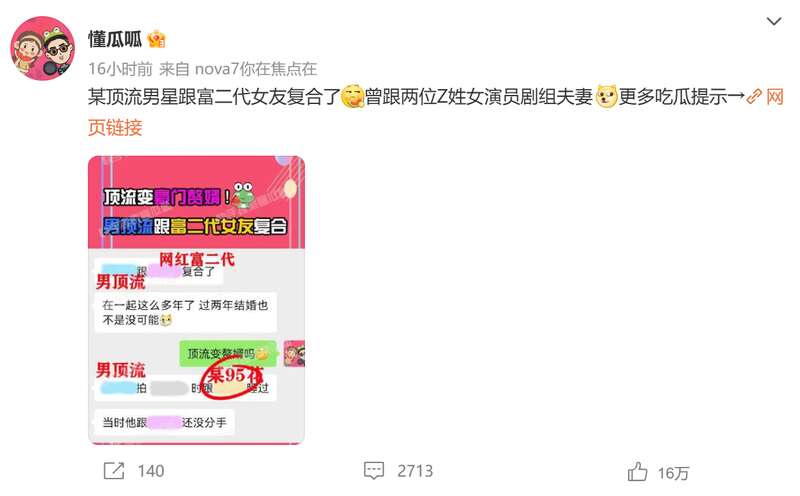
Task: Click the red circled 某95花 annotation
Action: click(x=233, y=377)
